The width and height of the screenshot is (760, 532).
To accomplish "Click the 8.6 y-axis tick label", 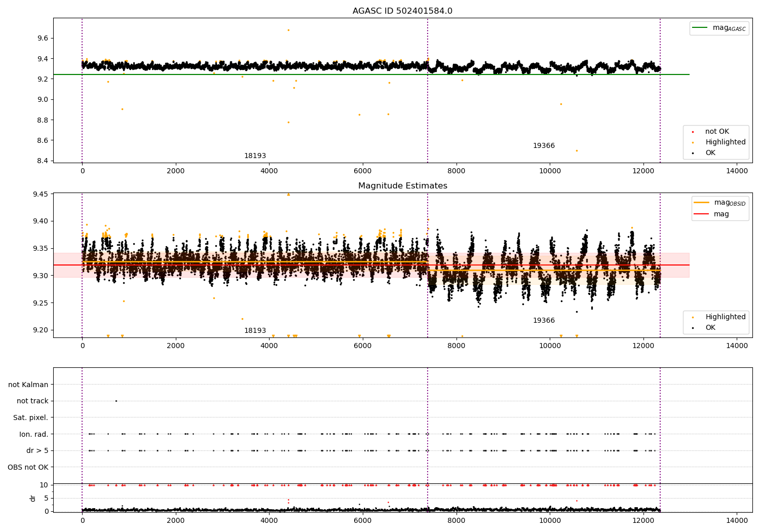I will tap(42, 140).
